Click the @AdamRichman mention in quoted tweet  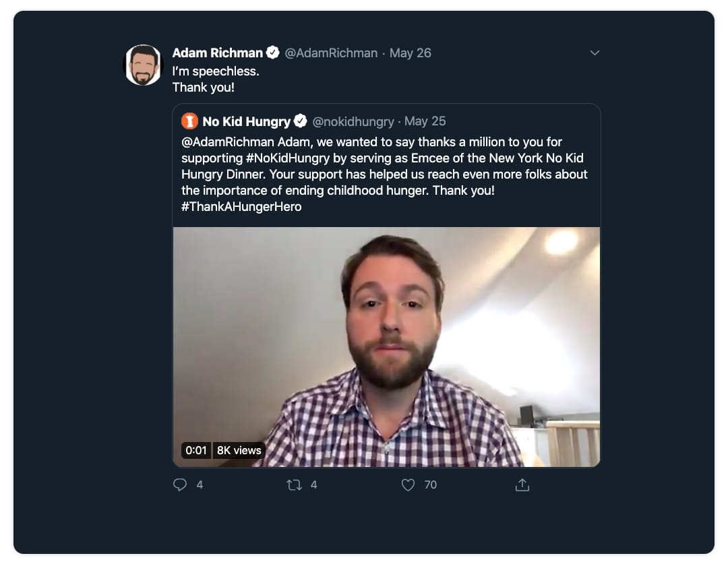[228, 142]
